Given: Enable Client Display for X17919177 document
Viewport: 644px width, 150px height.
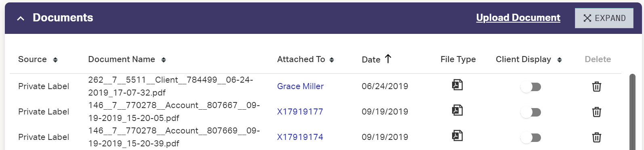Looking at the screenshot, I should [x=531, y=112].
